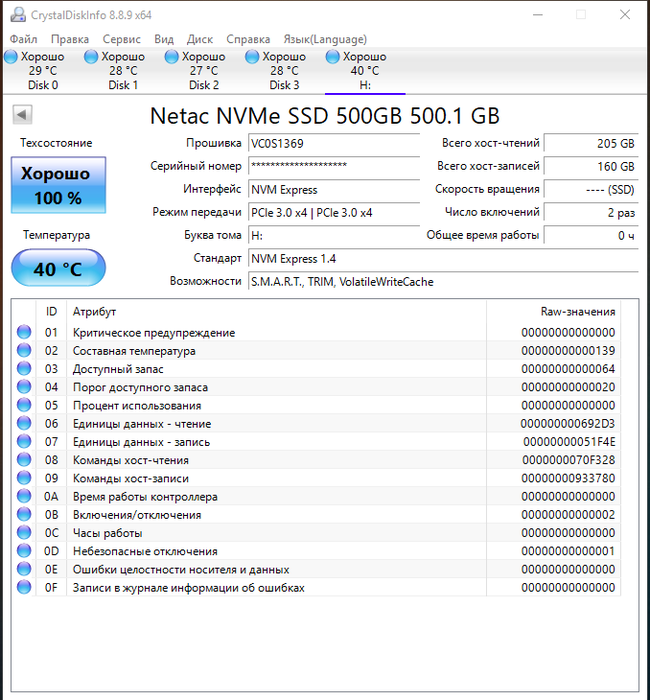Click status orb for Составная температура

tap(24, 350)
